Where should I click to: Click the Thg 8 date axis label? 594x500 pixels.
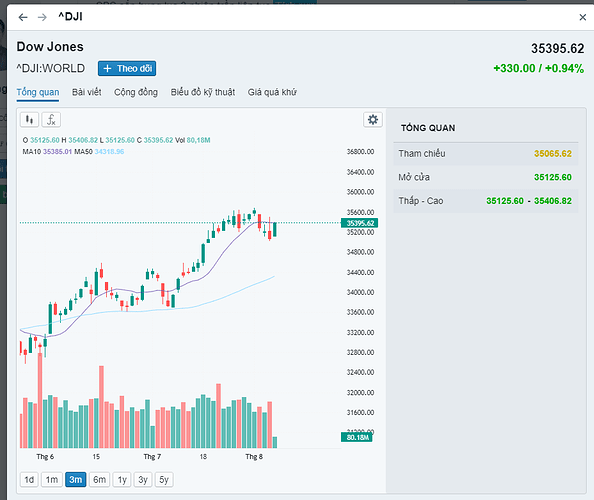[254, 456]
